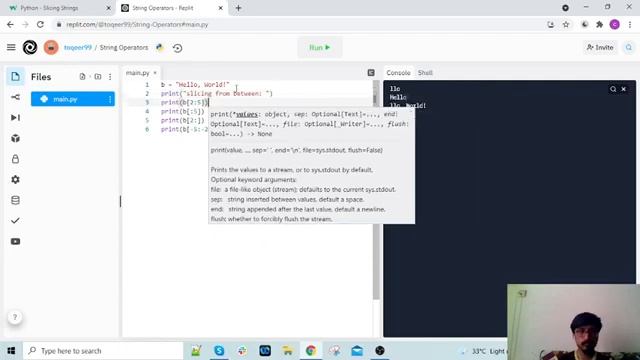Viewport: 640px width, 360px height.
Task: Open the Mail app from the taskbar
Action: pyautogui.click(x=357, y=351)
